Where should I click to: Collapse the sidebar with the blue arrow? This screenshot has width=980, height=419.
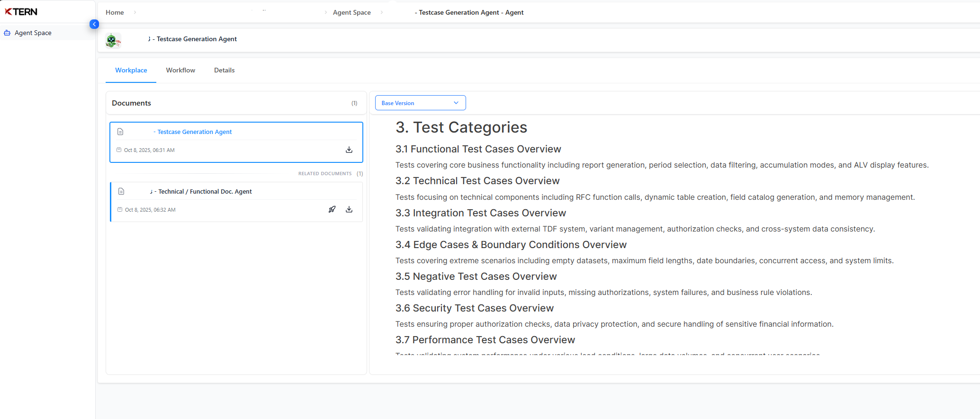click(94, 24)
